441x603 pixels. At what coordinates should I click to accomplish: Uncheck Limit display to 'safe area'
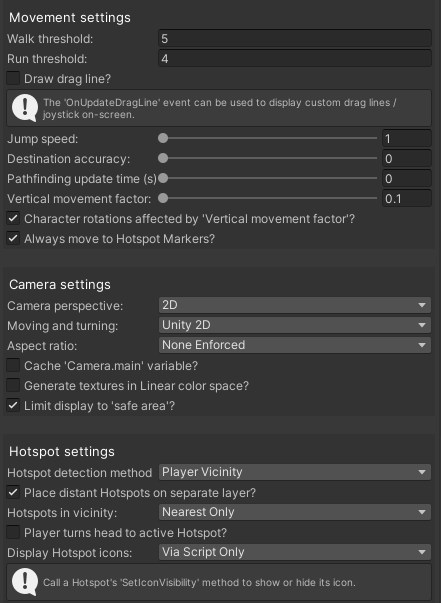tap(13, 405)
